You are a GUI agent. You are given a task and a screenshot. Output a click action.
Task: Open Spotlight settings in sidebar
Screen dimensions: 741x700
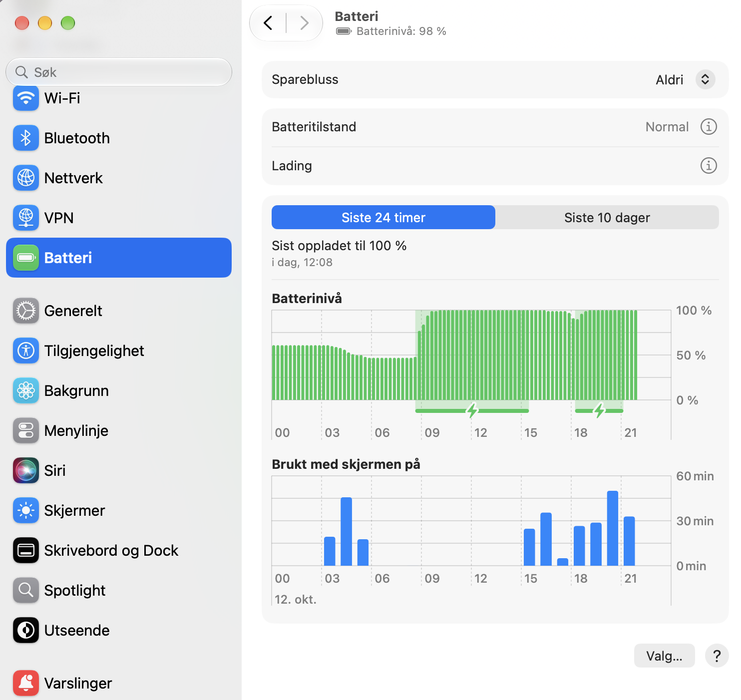coord(119,590)
